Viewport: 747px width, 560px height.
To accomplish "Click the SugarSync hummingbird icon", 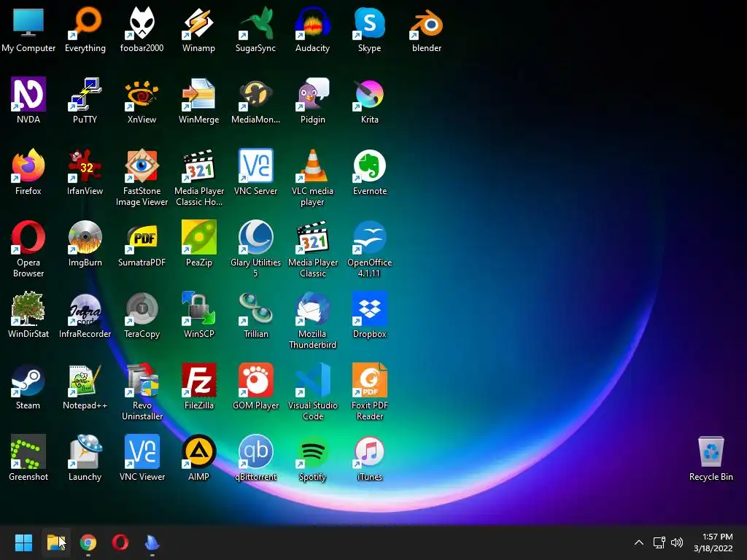I will coord(256,23).
